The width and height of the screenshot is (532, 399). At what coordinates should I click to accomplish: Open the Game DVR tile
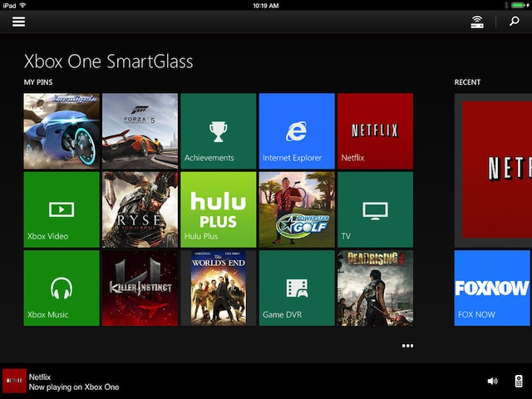tap(297, 288)
